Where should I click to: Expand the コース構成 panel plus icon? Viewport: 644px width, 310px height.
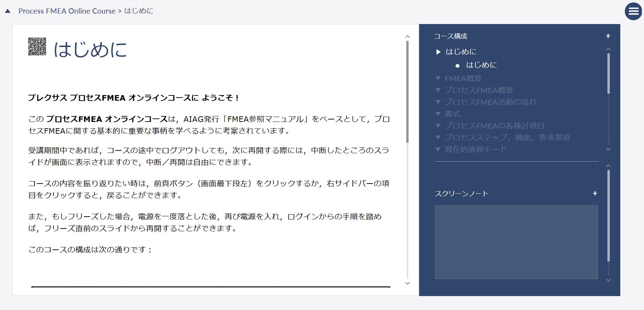608,36
